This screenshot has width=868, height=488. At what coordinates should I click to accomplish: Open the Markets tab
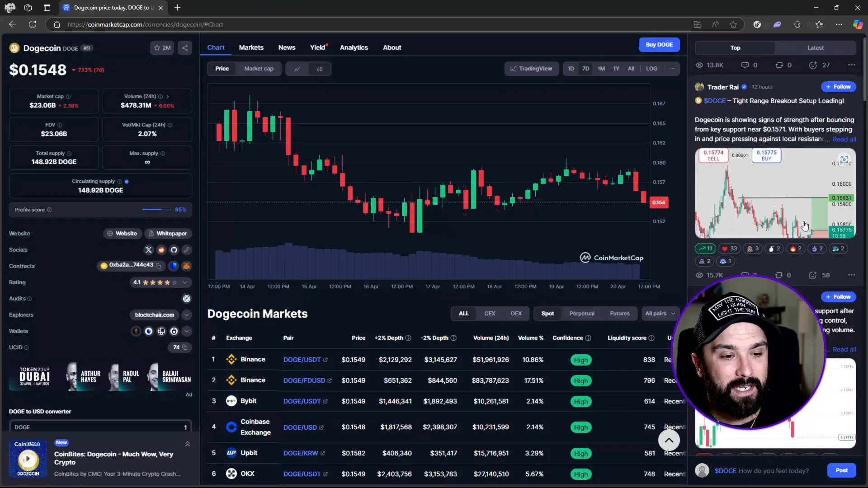251,47
